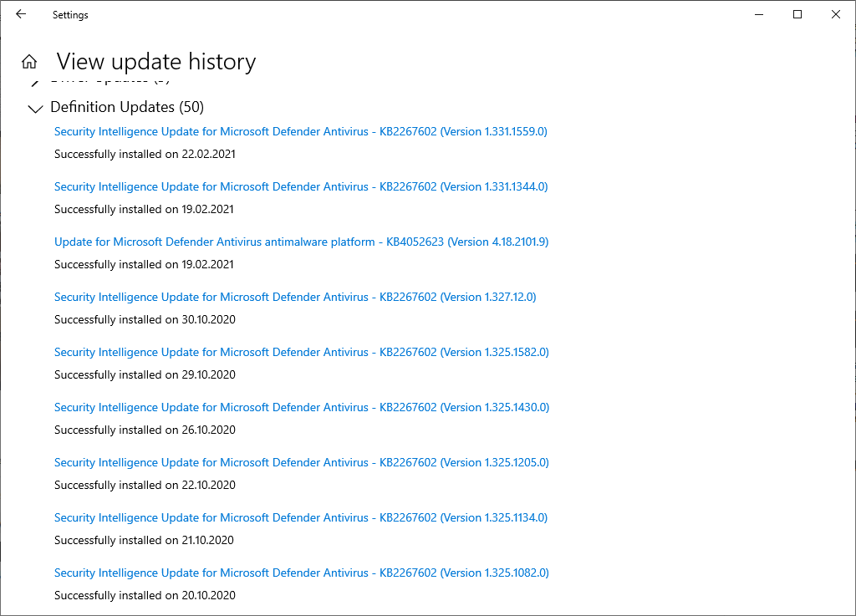Open update link version 1.331.1559.0
The image size is (856, 616).
(x=301, y=131)
